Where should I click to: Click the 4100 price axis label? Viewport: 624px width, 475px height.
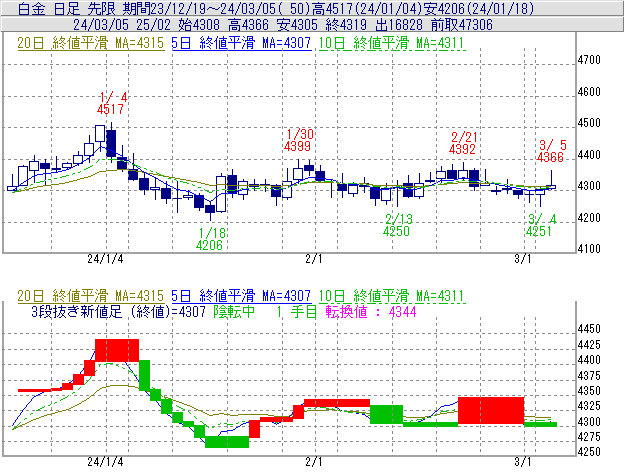click(589, 249)
